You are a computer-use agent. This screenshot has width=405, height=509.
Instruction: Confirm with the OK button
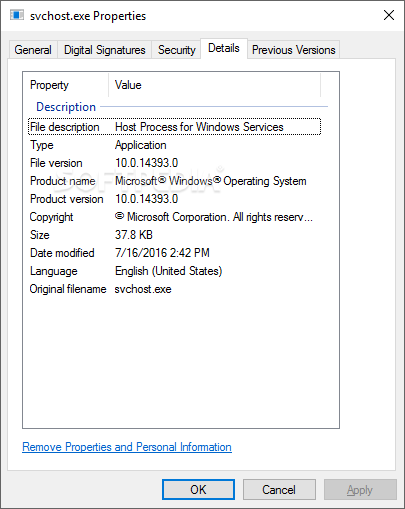coord(198,490)
